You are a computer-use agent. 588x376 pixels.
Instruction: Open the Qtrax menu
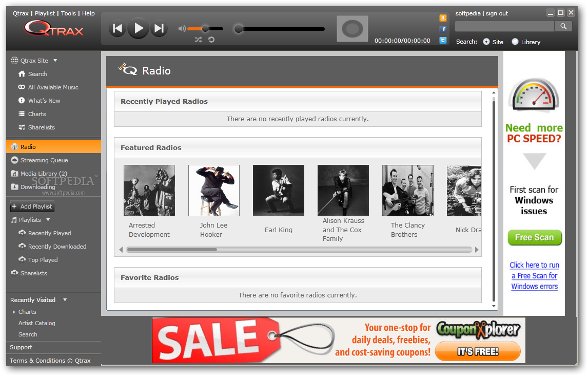click(x=21, y=13)
